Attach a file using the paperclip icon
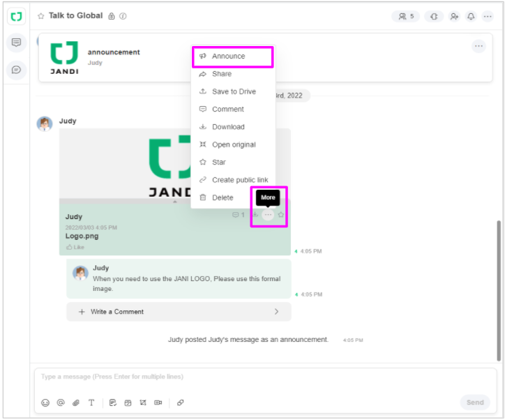 coord(76,403)
